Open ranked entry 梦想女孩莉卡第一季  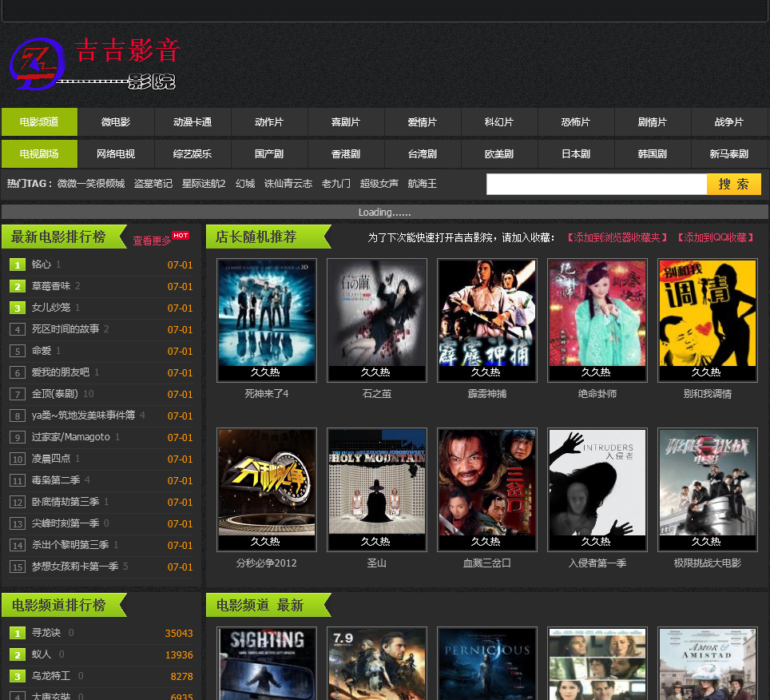pos(75,567)
